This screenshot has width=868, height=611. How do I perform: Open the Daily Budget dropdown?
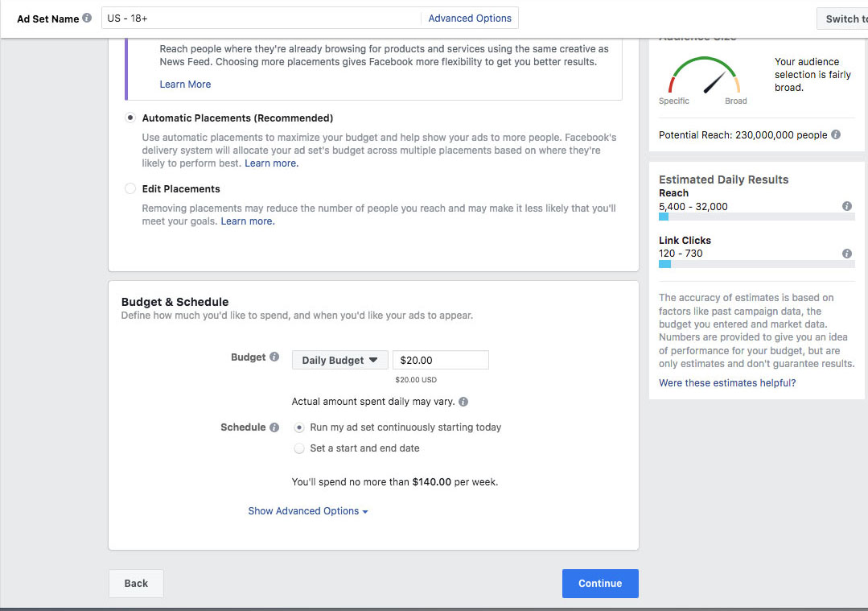click(339, 361)
